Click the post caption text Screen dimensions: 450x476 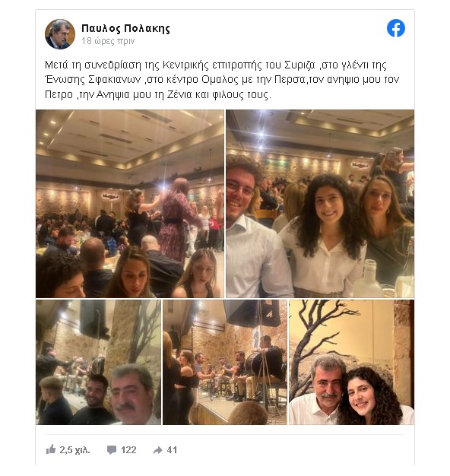(222, 80)
